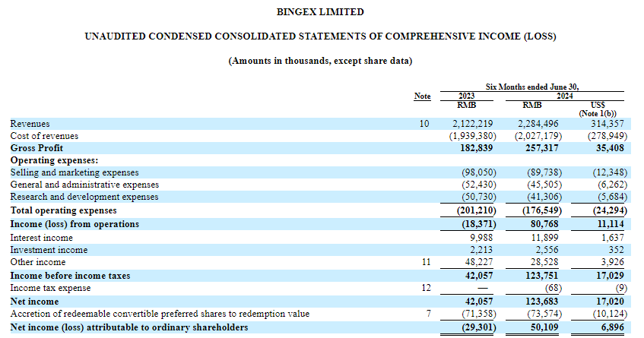This screenshot has width=644, height=338.
Task: Click note number 11 beside Other income
Action: (x=426, y=262)
